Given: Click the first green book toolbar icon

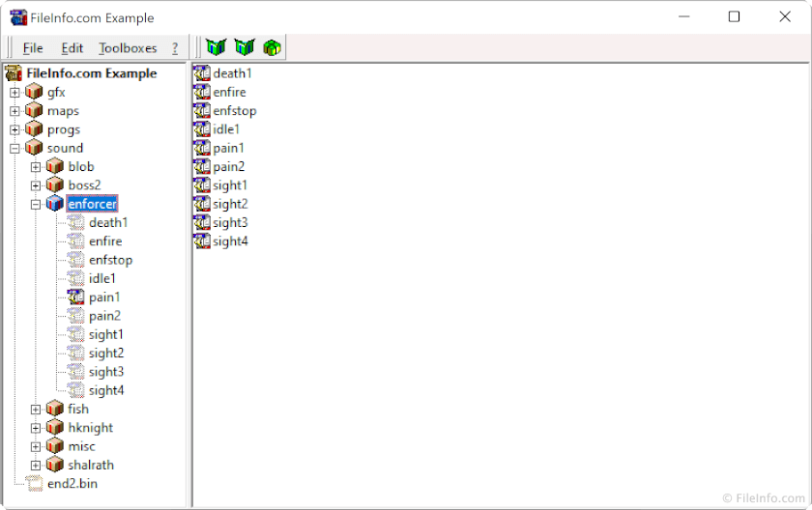Looking at the screenshot, I should pyautogui.click(x=215, y=47).
